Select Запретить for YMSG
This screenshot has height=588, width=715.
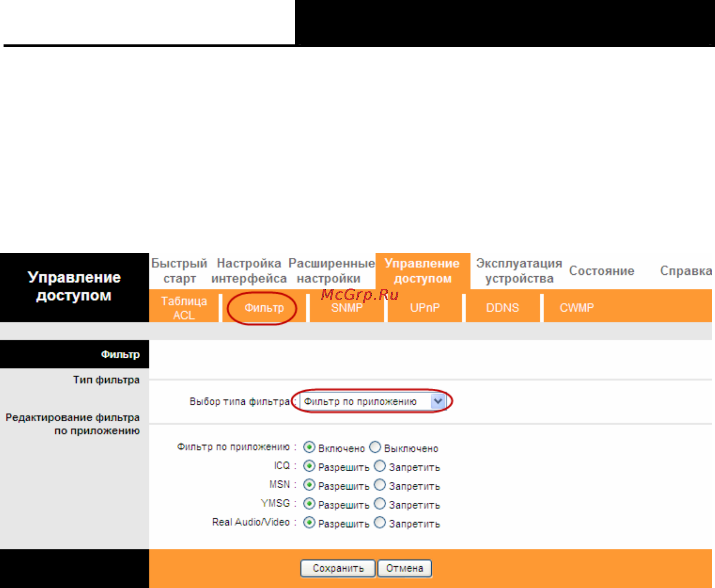tap(380, 503)
